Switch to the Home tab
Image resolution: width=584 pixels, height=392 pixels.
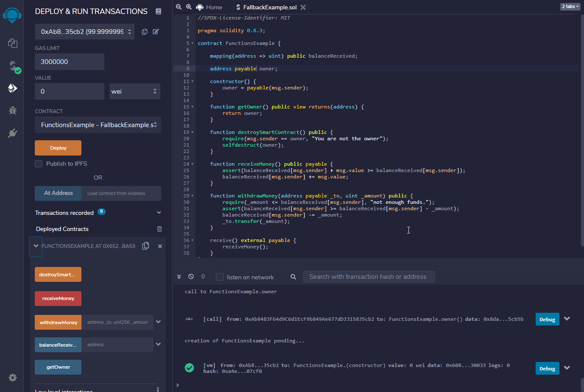(x=210, y=7)
